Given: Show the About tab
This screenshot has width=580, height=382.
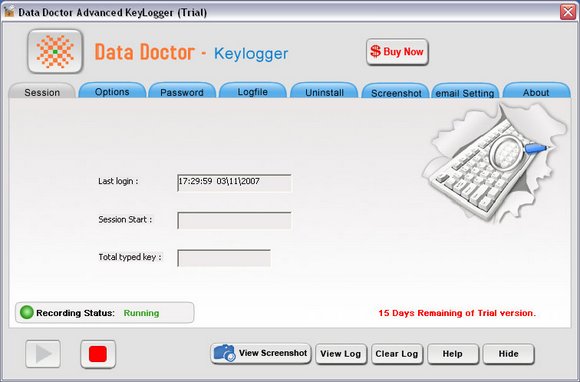Looking at the screenshot, I should coord(536,91).
